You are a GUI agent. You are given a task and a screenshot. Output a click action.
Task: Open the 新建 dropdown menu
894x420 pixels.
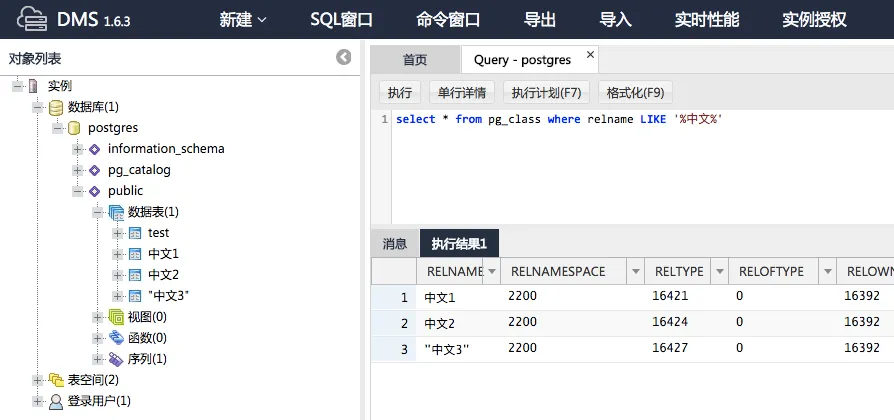[243, 20]
